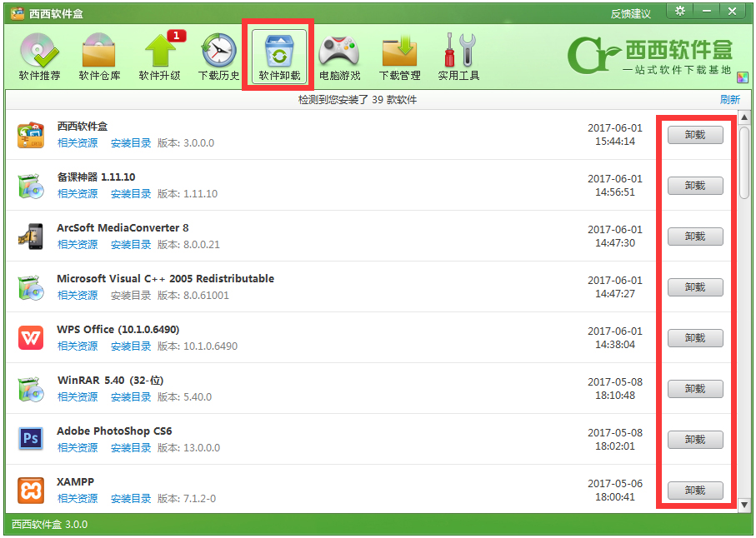This screenshot has width=756, height=538.
Task: Uninstall 备课神器 1.11.10
Action: point(694,186)
